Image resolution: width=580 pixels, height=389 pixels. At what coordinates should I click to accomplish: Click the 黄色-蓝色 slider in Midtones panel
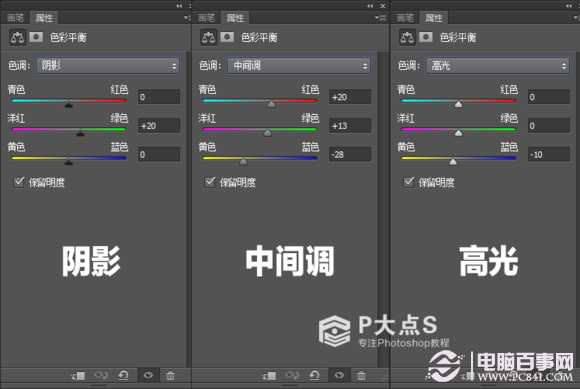pyautogui.click(x=260, y=159)
